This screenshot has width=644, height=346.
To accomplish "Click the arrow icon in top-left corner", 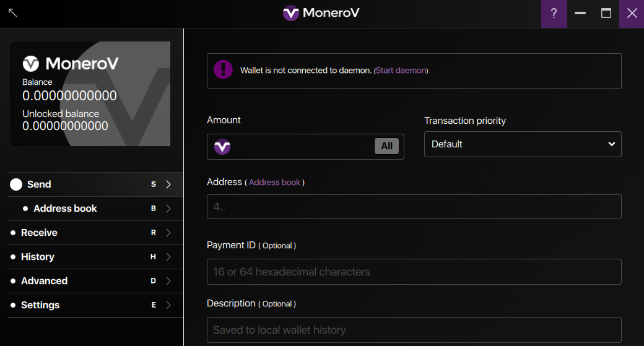I will coord(13,13).
